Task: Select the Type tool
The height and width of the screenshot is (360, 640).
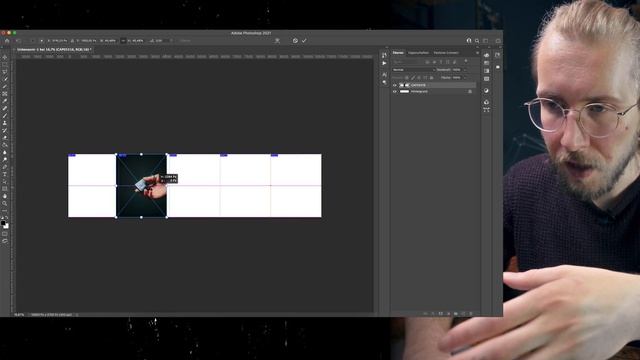Action: 5,174
